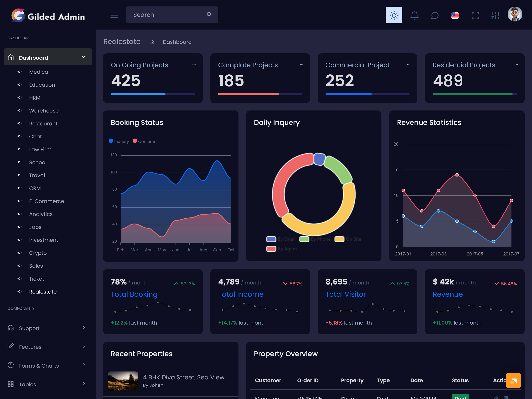Open the US flag language selector
Screen dimensions: 532x399
pos(455,15)
